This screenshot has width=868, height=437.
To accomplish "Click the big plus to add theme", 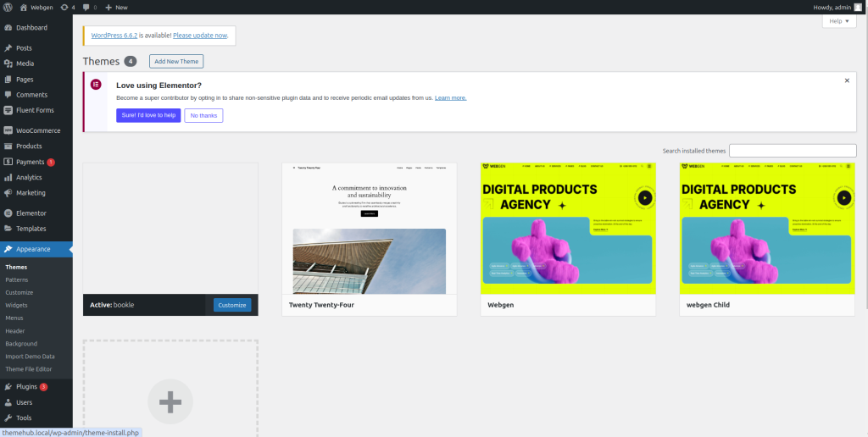I will coord(170,401).
